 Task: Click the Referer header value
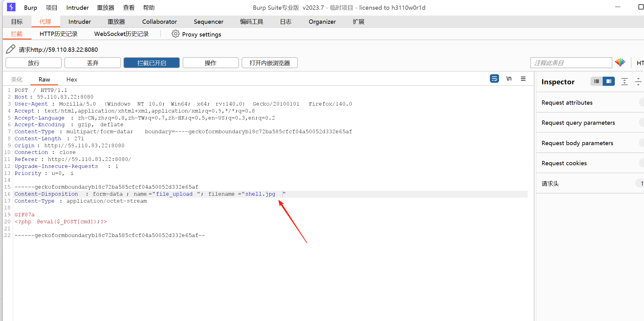[x=89, y=159]
